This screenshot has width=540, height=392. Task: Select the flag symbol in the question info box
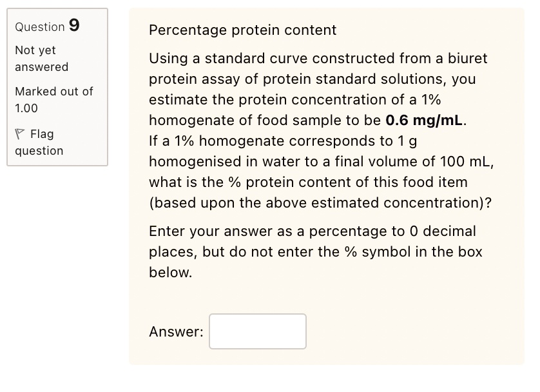[x=19, y=133]
